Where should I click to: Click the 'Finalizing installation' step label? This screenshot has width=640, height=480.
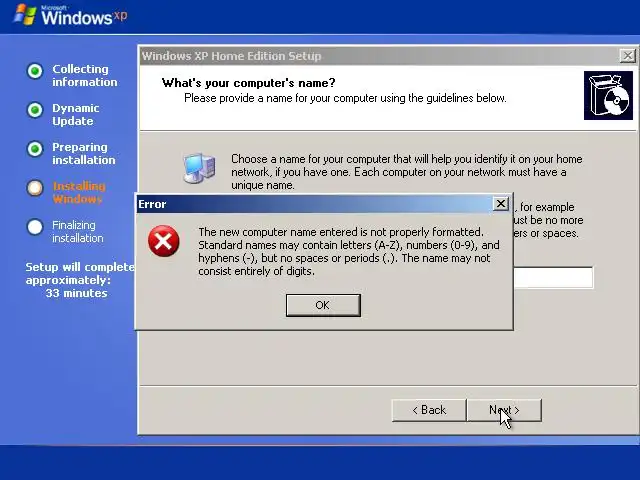[x=78, y=231]
